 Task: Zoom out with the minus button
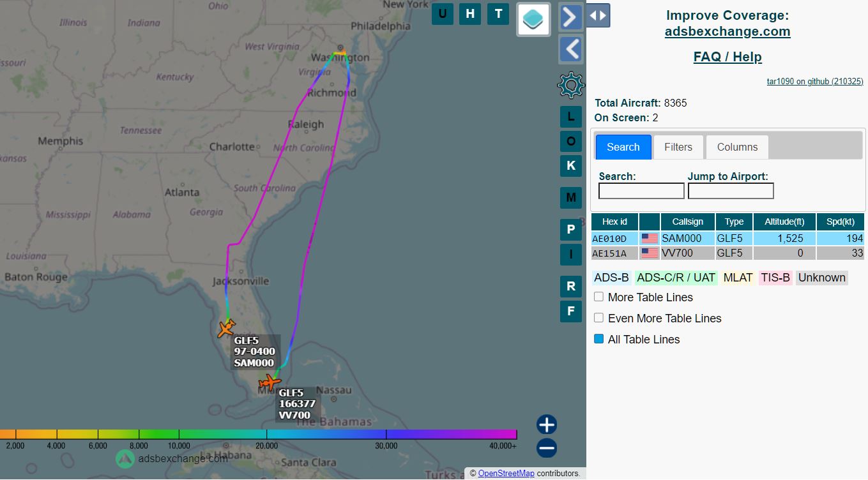click(x=547, y=448)
